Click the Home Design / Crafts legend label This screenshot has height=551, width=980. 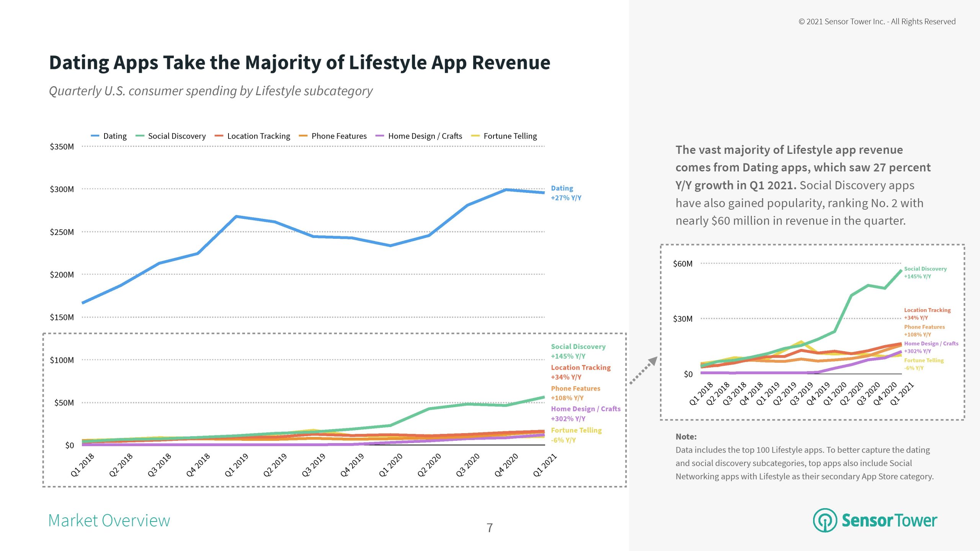click(x=425, y=136)
